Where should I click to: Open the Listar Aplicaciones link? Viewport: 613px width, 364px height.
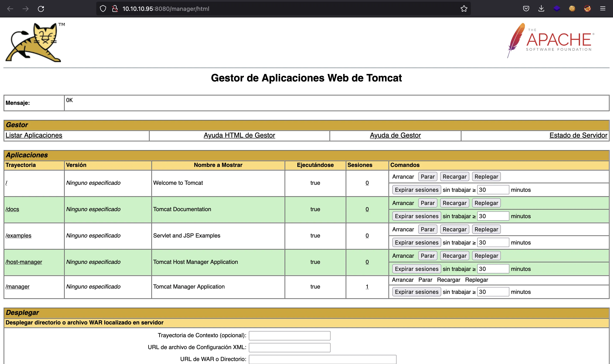[x=34, y=135]
